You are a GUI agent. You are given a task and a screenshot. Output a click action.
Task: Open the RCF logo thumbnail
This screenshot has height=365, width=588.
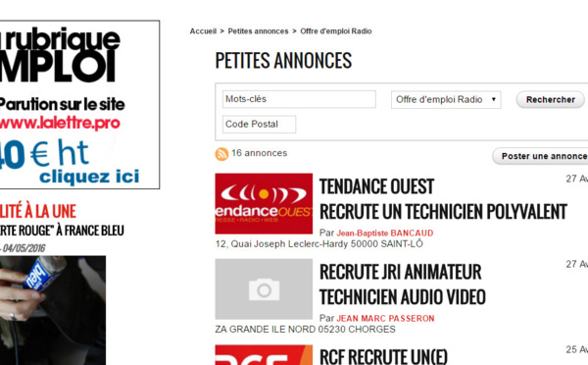coord(264,355)
